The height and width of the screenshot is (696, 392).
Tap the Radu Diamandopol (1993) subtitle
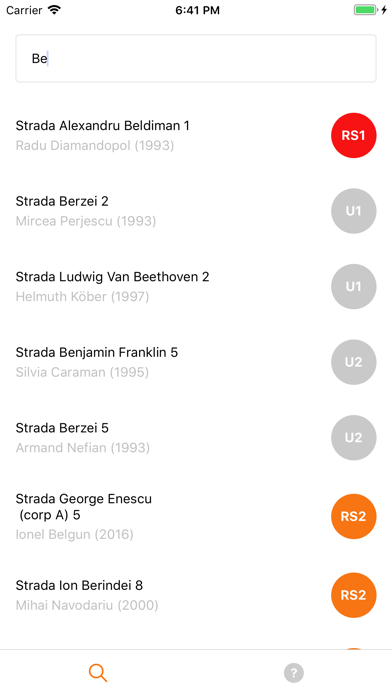tap(95, 145)
